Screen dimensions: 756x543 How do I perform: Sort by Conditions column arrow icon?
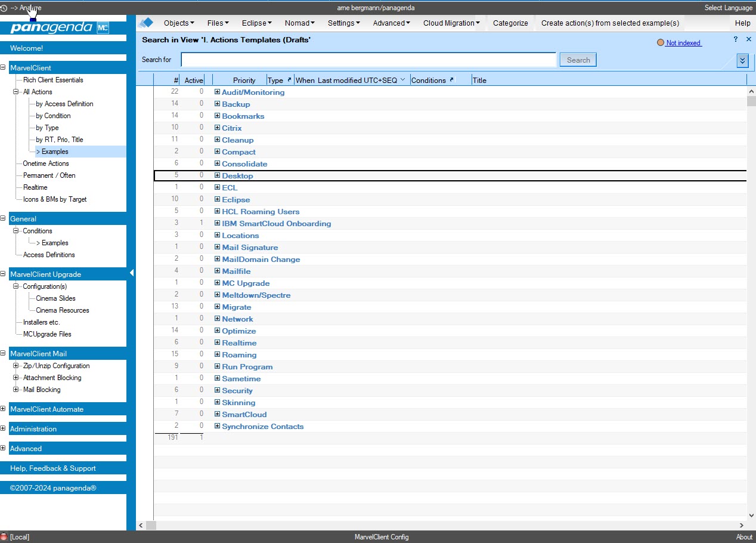(451, 80)
